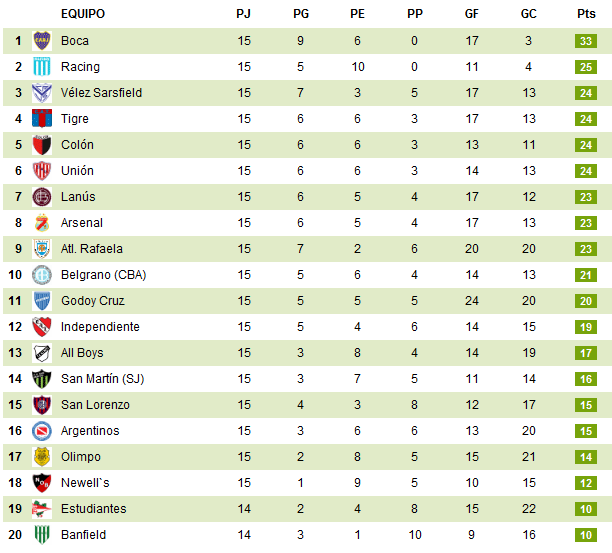Click the Godoy Cruz crest icon

[x=42, y=301]
